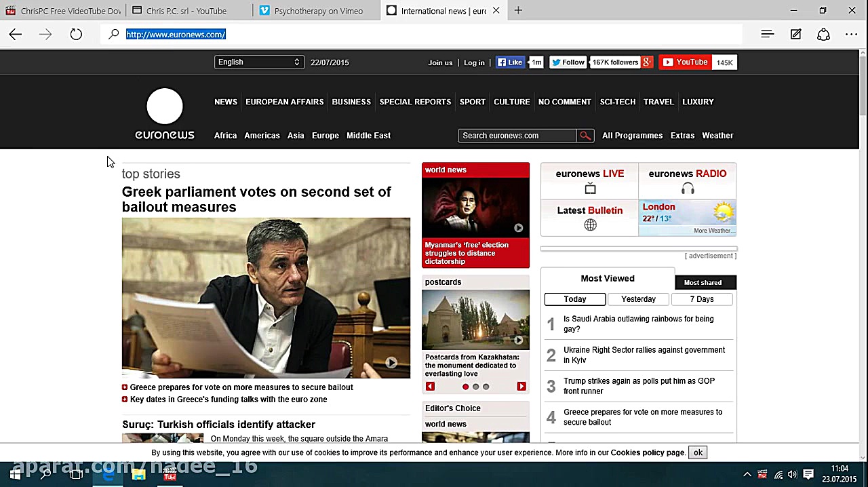Click the Join us link
868x487 pixels.
pos(440,62)
